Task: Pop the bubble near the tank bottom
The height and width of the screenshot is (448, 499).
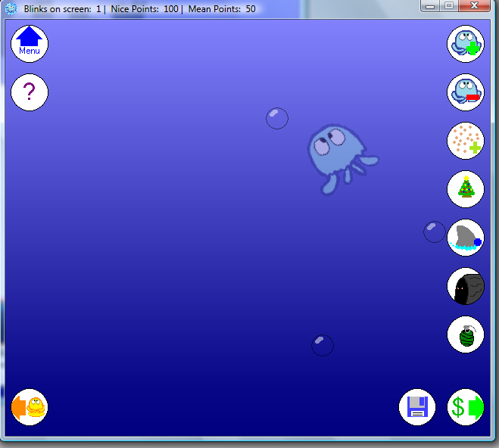Action: 323,345
